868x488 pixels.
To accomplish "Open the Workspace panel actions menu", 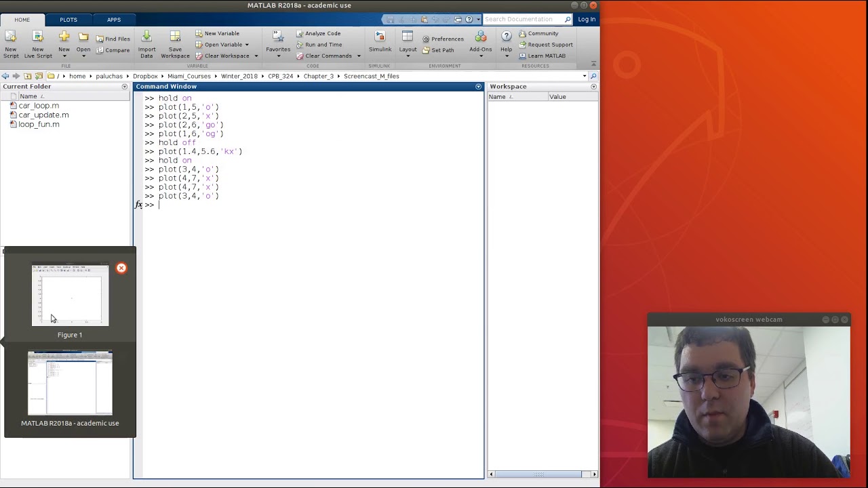I will tap(593, 87).
